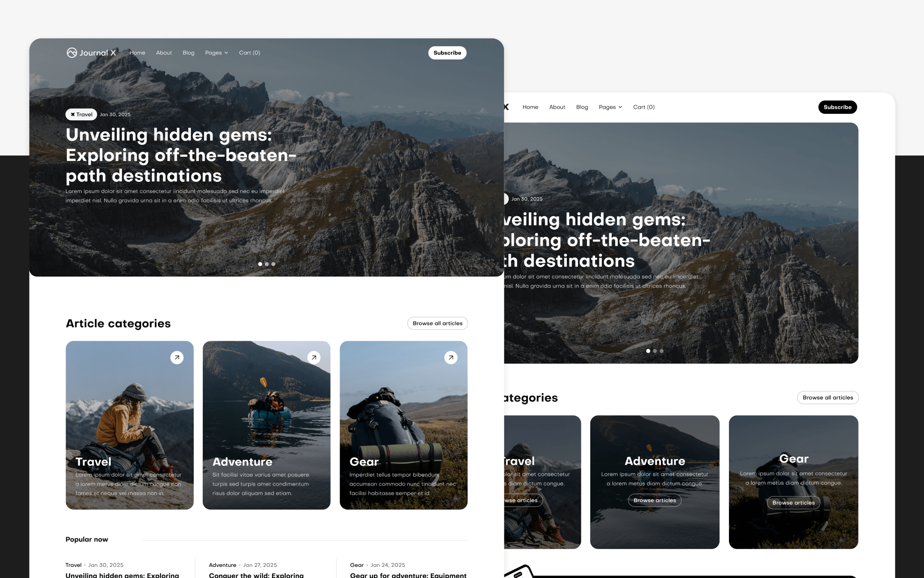Click Browse all articles in right page

click(x=828, y=398)
